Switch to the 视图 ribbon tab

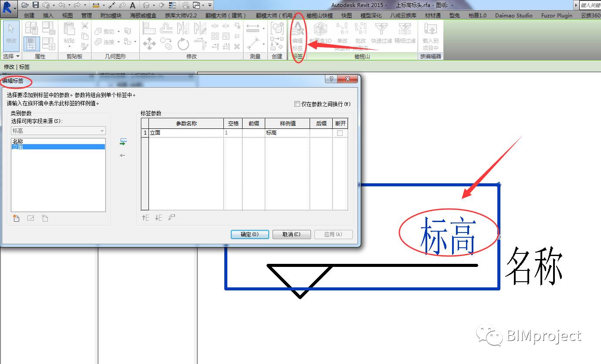click(68, 15)
